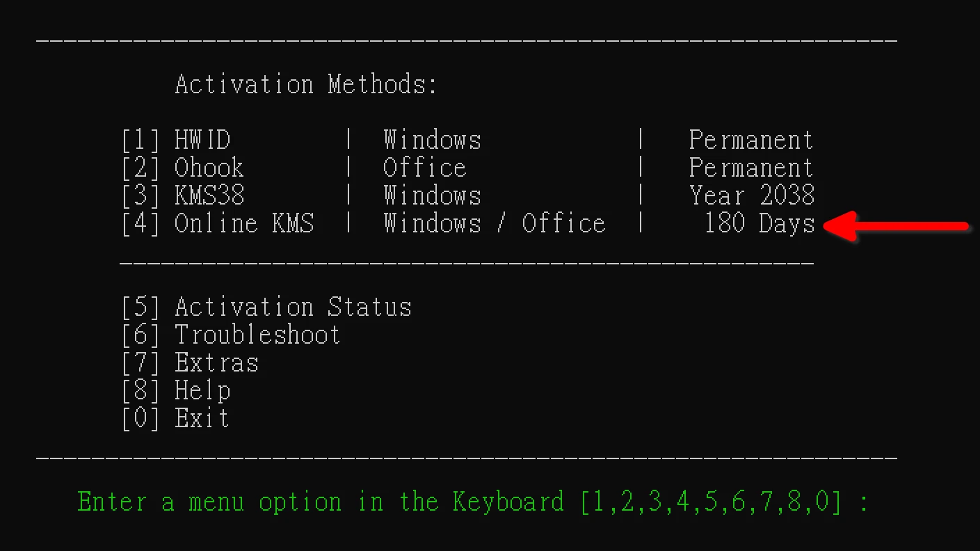Click the [8] Help entry
This screenshot has height=551, width=980.
click(x=175, y=391)
